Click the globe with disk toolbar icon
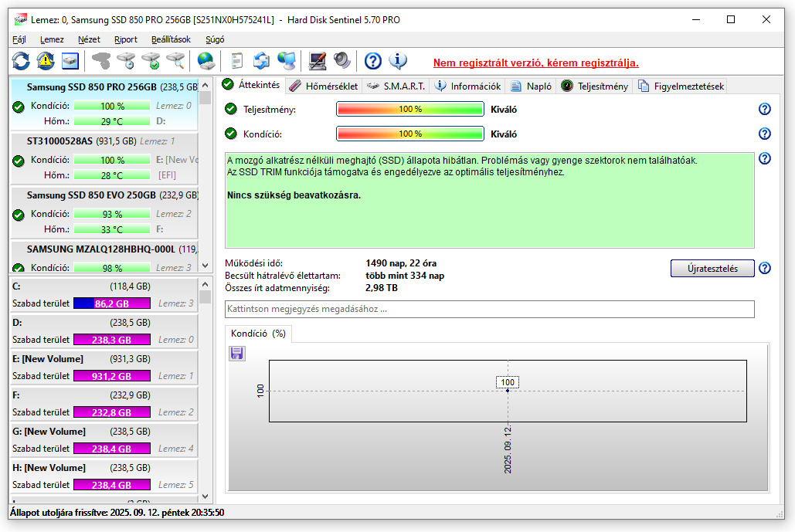The height and width of the screenshot is (532, 795). click(206, 61)
